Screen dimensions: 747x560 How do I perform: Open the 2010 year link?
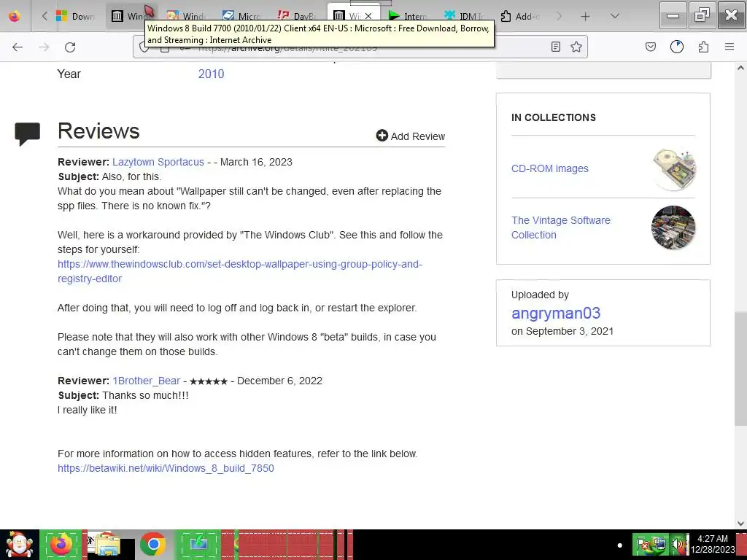(211, 74)
